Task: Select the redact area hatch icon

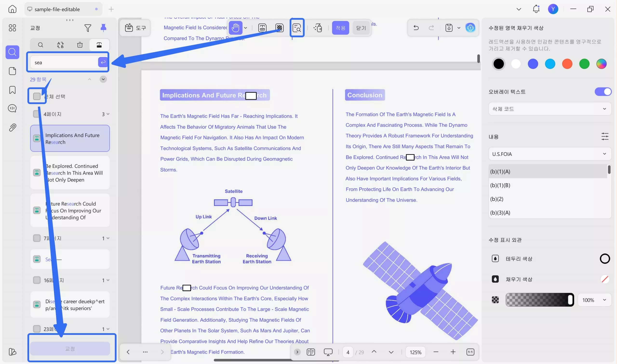Action: pyautogui.click(x=279, y=28)
